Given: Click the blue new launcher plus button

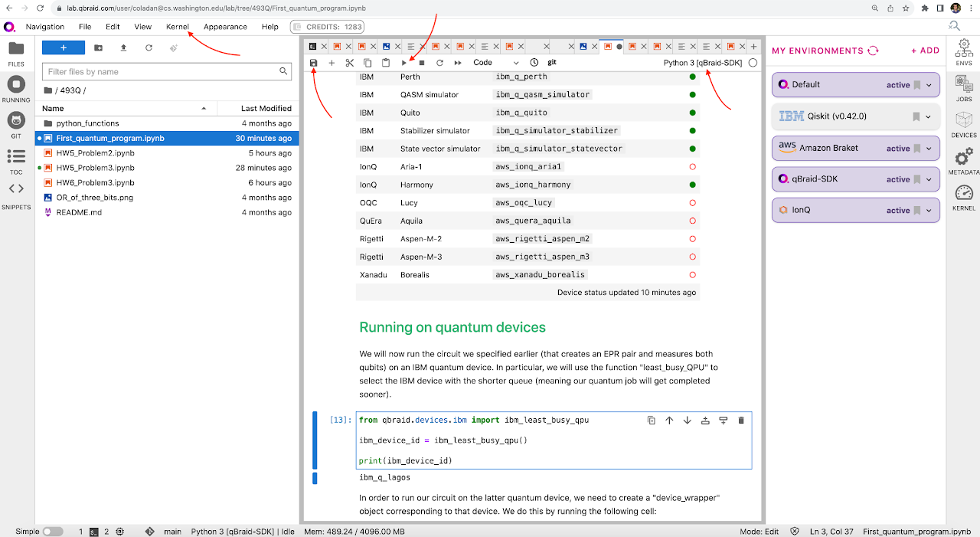Looking at the screenshot, I should click(63, 47).
